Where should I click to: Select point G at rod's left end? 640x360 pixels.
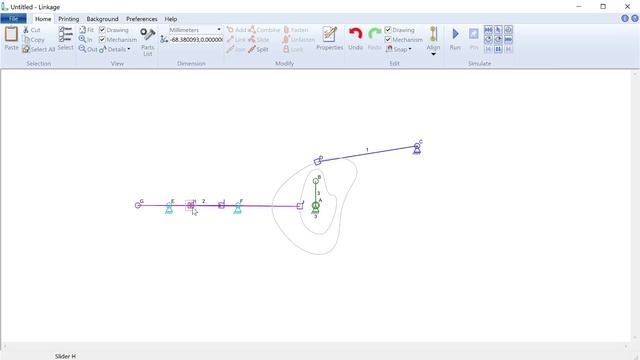(x=138, y=205)
